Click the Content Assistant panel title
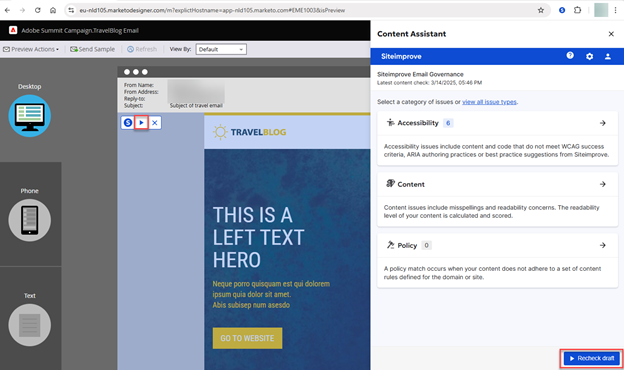Screen dimensions: 624x370 [411, 34]
